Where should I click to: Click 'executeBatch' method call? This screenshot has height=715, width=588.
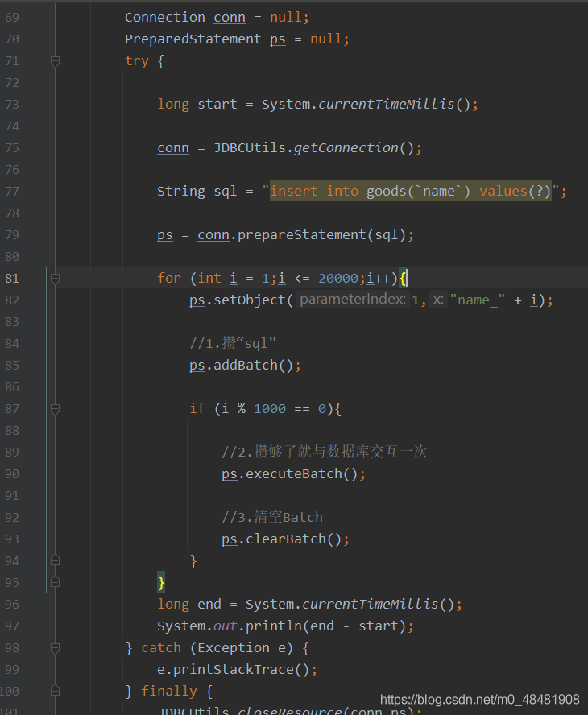(294, 474)
